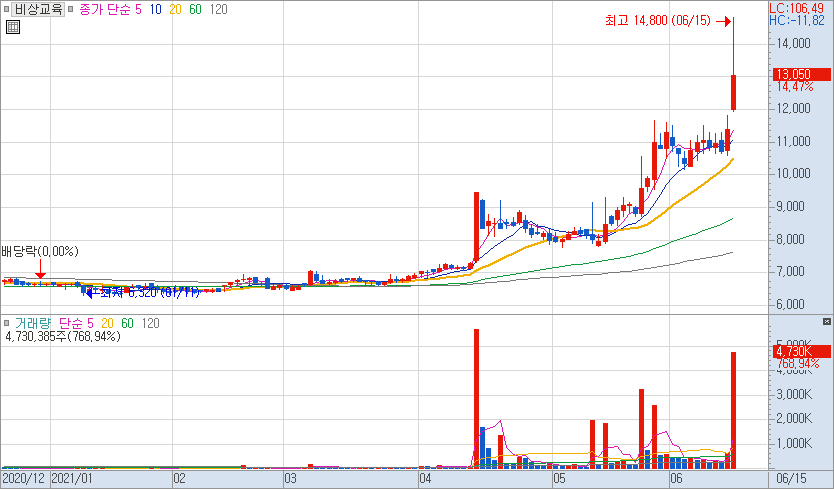The image size is (834, 489).
Task: Select the 5-day moving average legend
Action: pos(138,10)
